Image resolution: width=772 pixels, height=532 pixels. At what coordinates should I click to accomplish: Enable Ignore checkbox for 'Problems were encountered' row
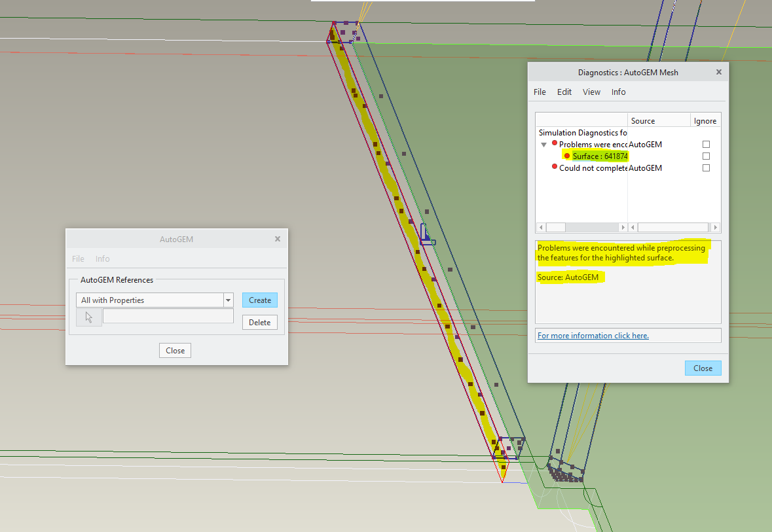pos(706,144)
